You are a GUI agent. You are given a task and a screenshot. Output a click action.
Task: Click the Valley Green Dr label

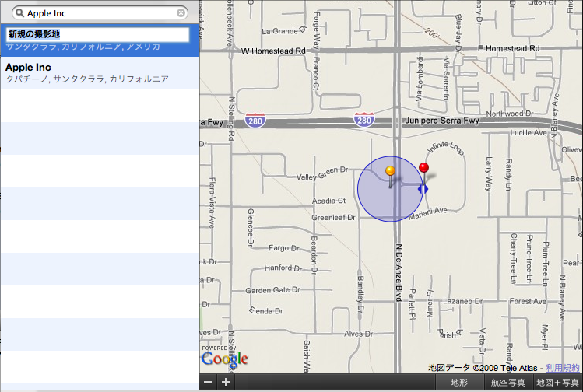(x=322, y=173)
